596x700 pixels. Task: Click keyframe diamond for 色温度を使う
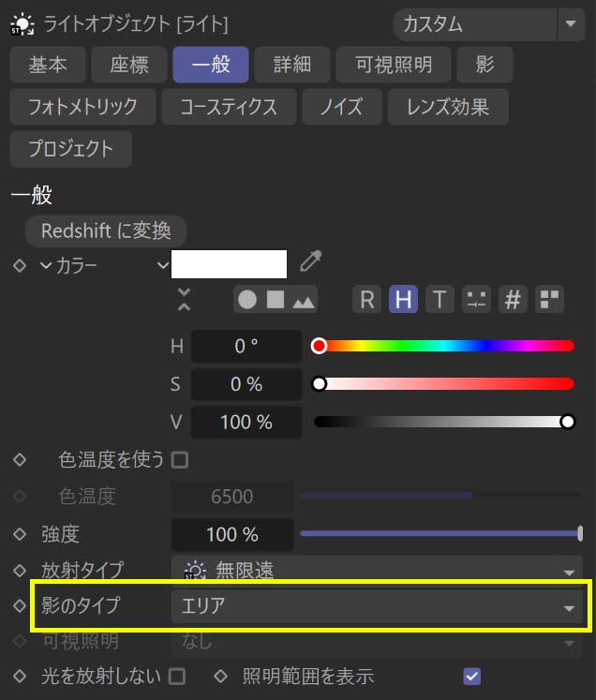20,459
